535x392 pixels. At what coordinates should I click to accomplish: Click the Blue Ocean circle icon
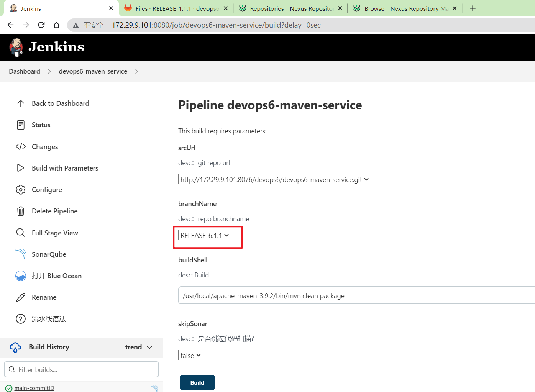[x=21, y=276]
